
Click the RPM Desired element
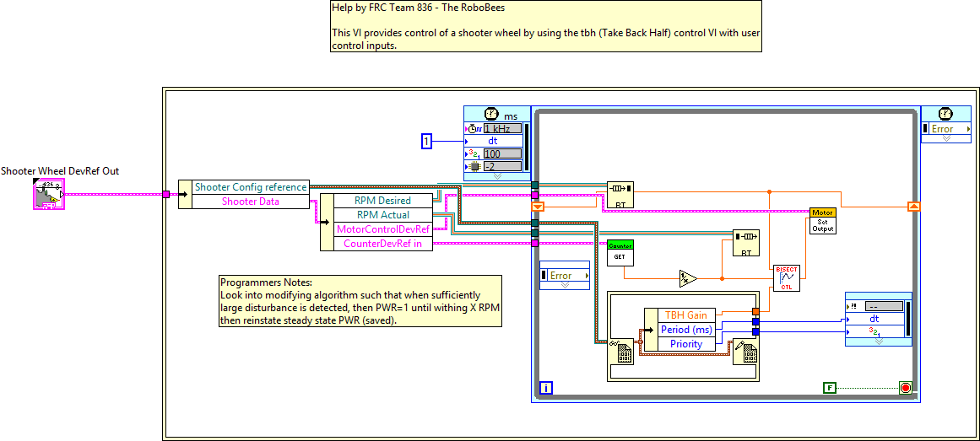(x=382, y=201)
